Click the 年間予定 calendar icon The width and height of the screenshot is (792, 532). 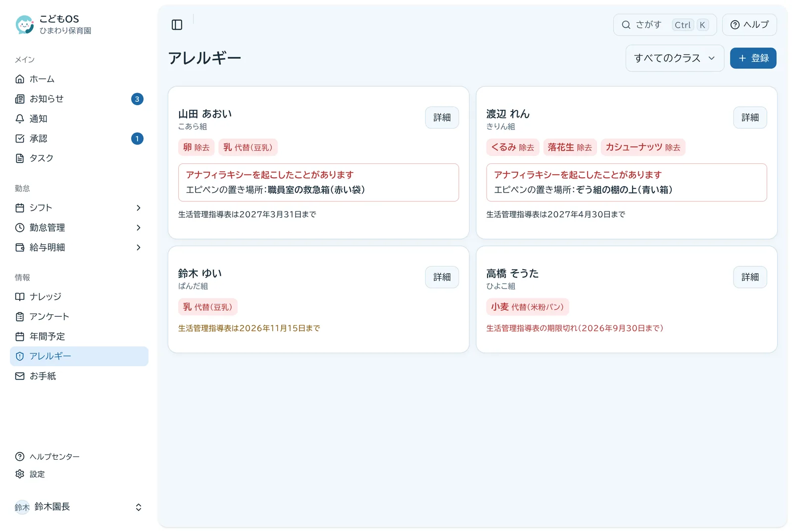pyautogui.click(x=20, y=337)
